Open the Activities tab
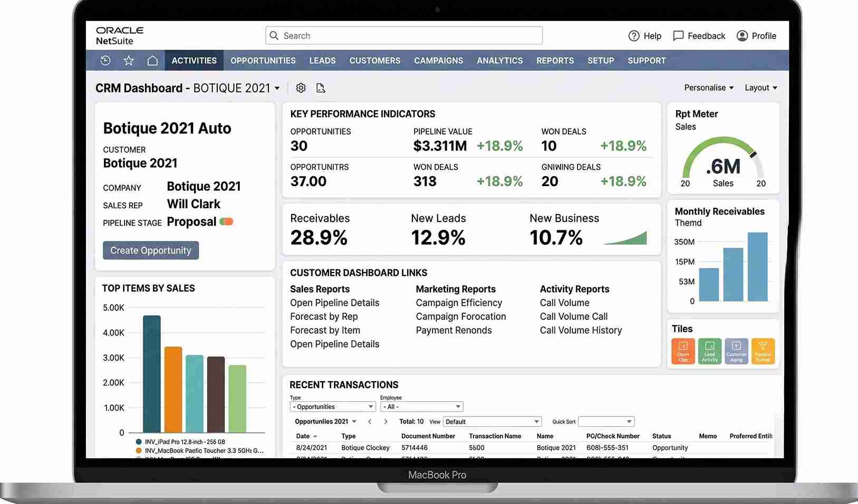 (x=194, y=61)
